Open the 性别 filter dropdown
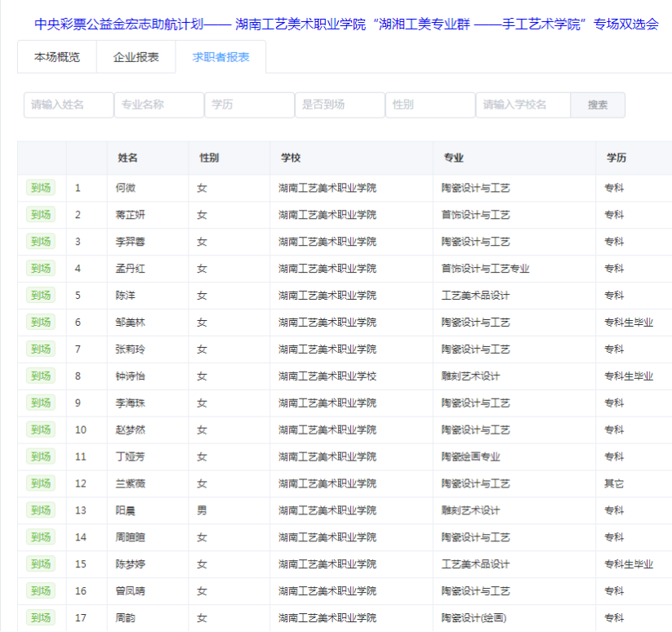672x632 pixels. coord(430,105)
